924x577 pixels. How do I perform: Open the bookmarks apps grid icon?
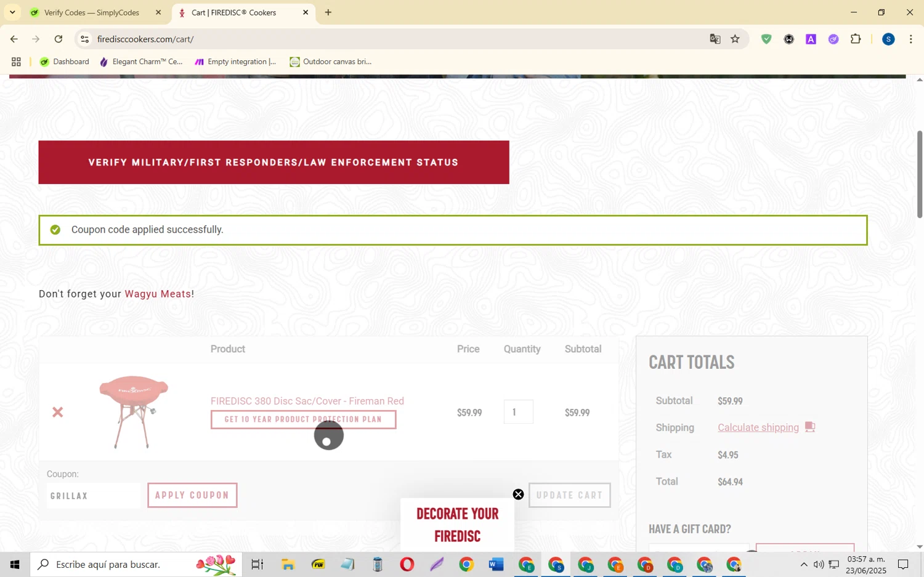point(17,62)
